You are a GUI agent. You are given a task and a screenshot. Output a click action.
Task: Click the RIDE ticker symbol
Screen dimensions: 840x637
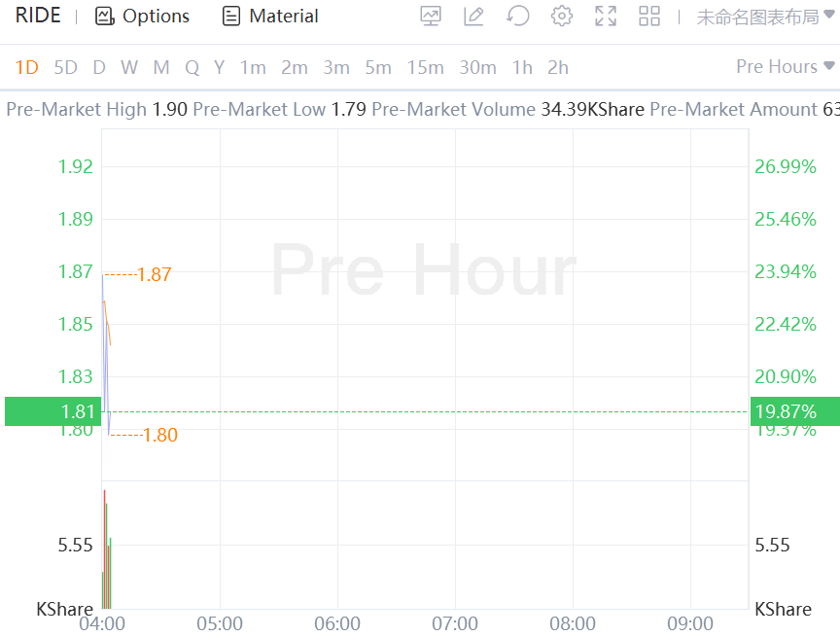pos(38,16)
